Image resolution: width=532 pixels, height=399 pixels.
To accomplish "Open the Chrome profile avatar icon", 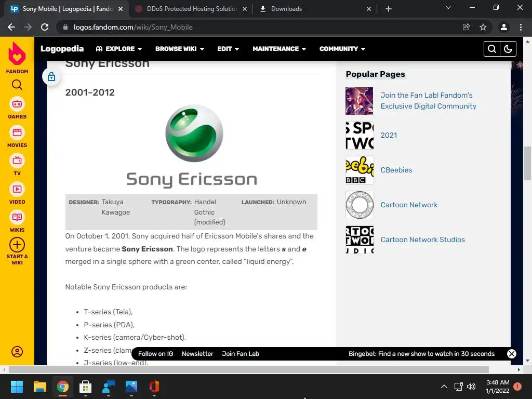I will (504, 27).
